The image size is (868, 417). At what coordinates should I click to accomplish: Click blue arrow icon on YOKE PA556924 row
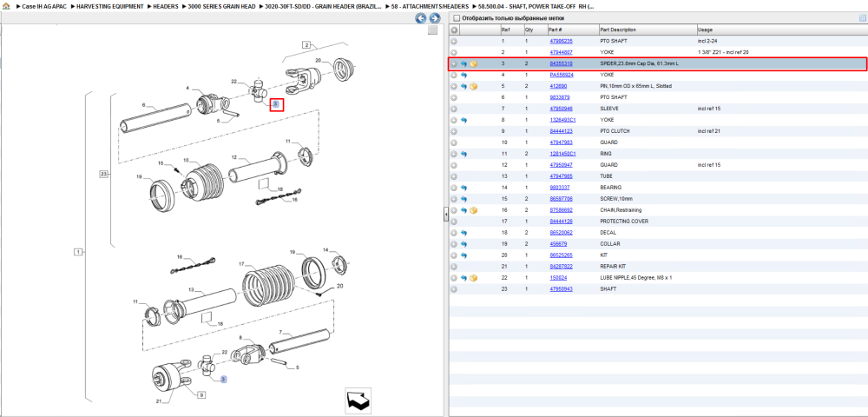coord(464,75)
